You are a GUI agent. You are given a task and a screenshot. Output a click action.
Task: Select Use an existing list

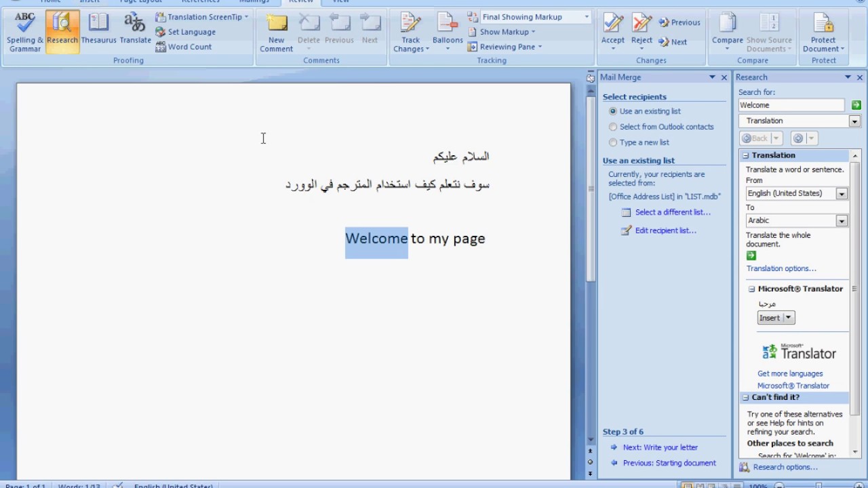645,111
